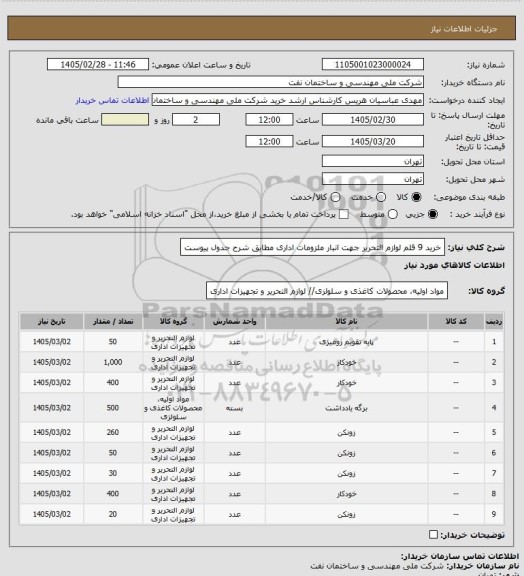Click the بسته unit cell in row 4
524x576 pixels.
[x=234, y=408]
